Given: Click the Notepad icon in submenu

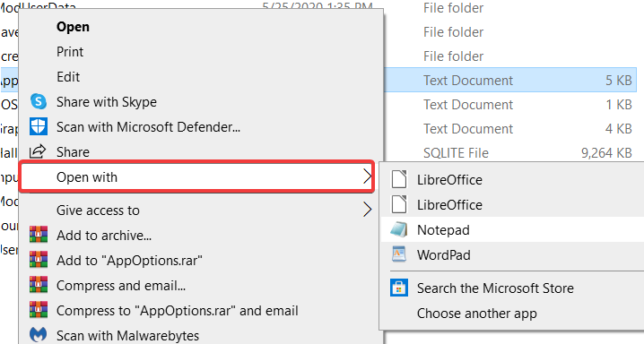Looking at the screenshot, I should click(x=399, y=229).
